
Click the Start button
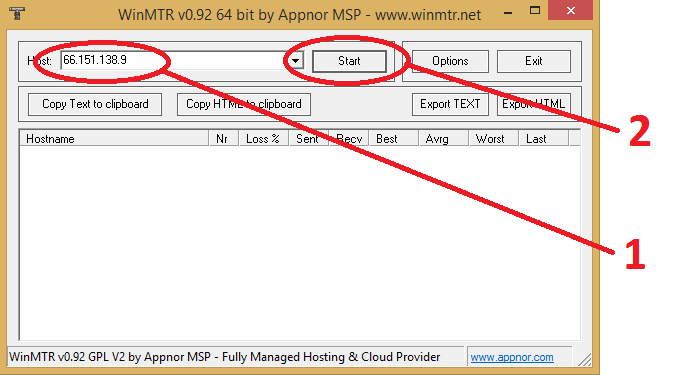[x=349, y=61]
